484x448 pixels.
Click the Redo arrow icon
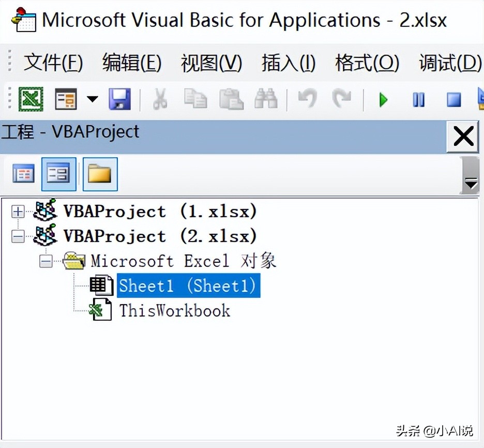(x=342, y=98)
